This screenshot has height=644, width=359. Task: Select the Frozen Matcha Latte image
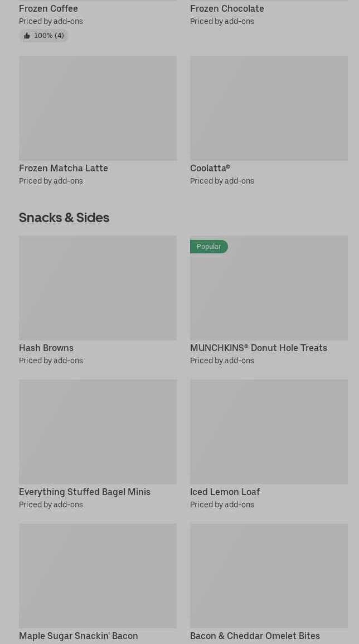[x=98, y=108]
